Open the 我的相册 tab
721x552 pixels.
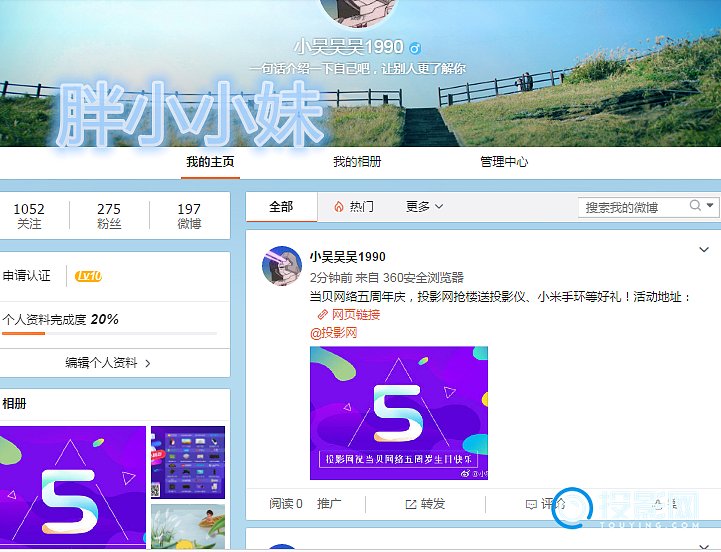click(x=357, y=162)
